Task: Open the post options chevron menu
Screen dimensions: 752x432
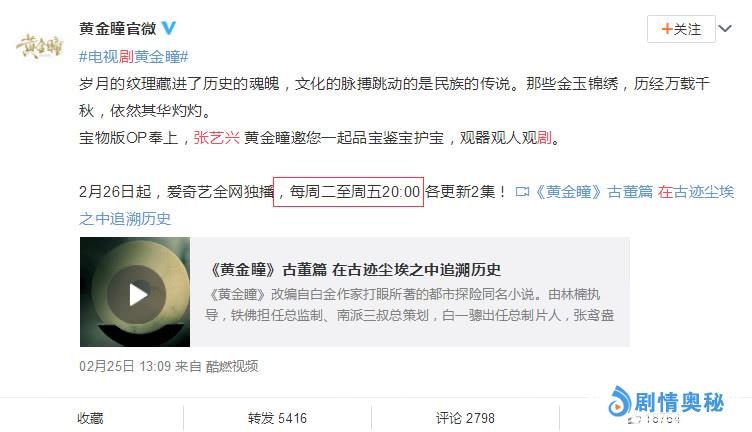Action: pos(725,29)
